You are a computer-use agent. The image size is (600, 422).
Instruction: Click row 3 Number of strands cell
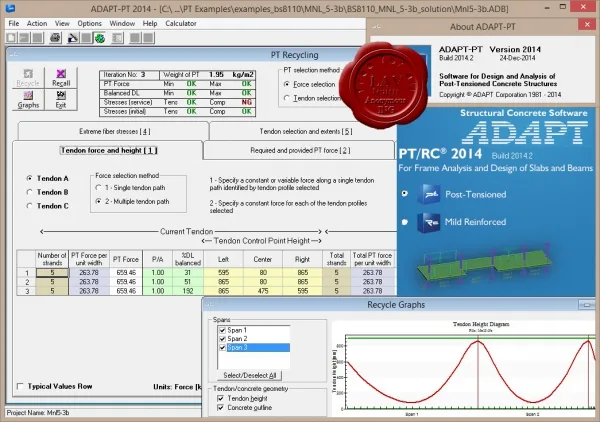[x=52, y=291]
